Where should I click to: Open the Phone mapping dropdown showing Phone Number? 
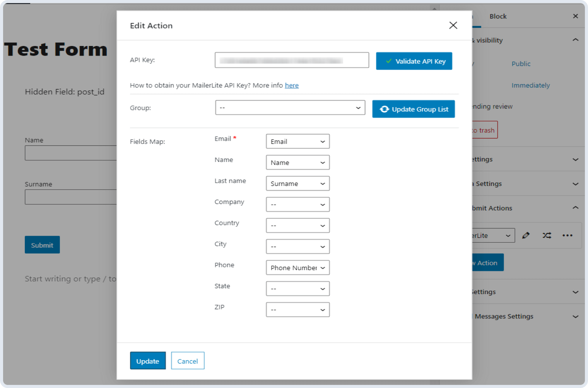[297, 267]
